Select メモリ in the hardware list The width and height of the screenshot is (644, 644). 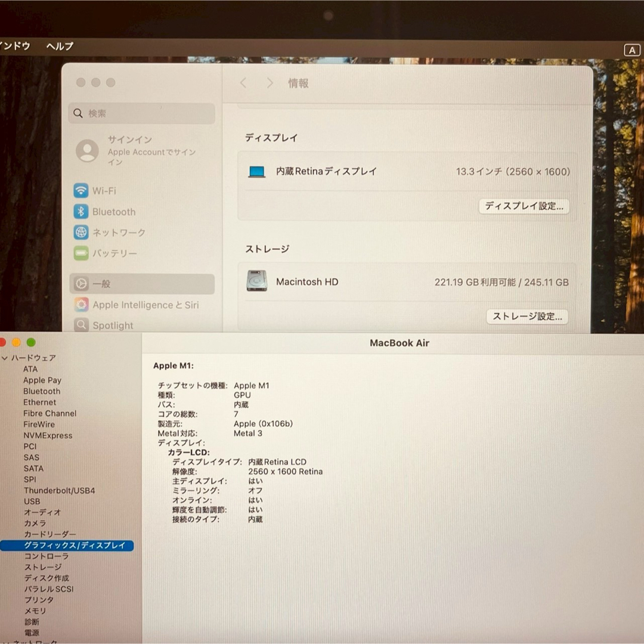(35, 611)
